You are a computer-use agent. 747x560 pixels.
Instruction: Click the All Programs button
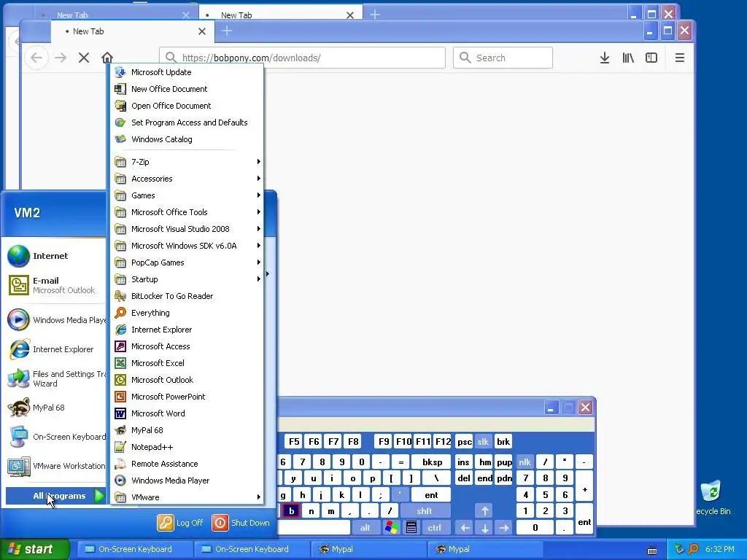(x=55, y=496)
